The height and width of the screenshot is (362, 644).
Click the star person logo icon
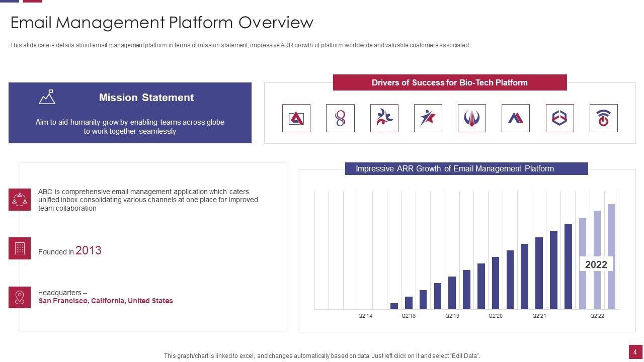tap(428, 118)
